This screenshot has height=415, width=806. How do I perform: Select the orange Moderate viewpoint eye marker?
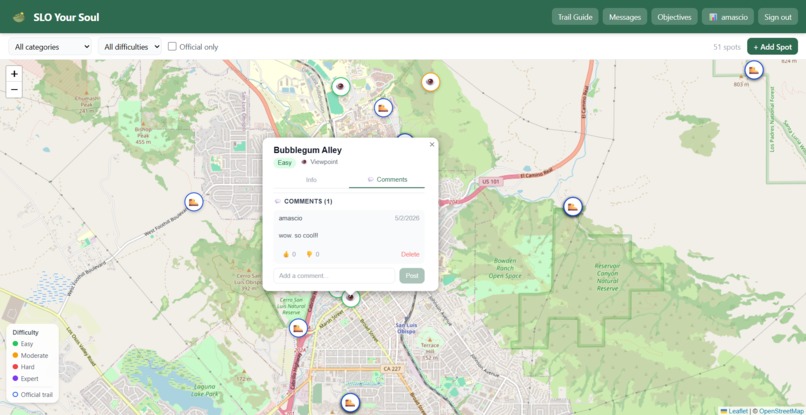431,82
